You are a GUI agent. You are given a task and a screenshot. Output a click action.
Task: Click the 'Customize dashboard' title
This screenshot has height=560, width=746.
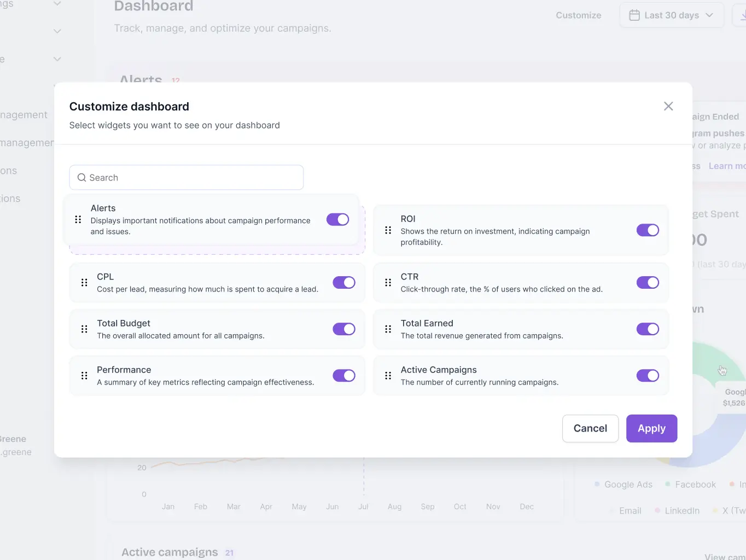(x=129, y=107)
